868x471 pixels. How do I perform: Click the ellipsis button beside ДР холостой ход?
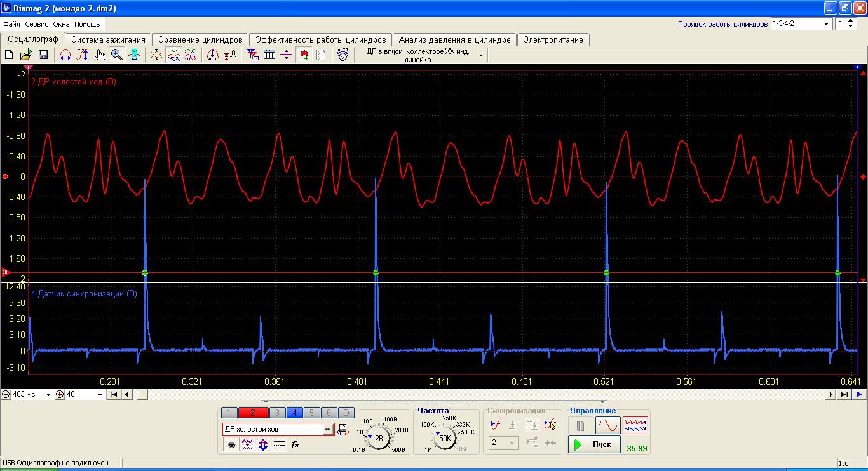pos(328,429)
